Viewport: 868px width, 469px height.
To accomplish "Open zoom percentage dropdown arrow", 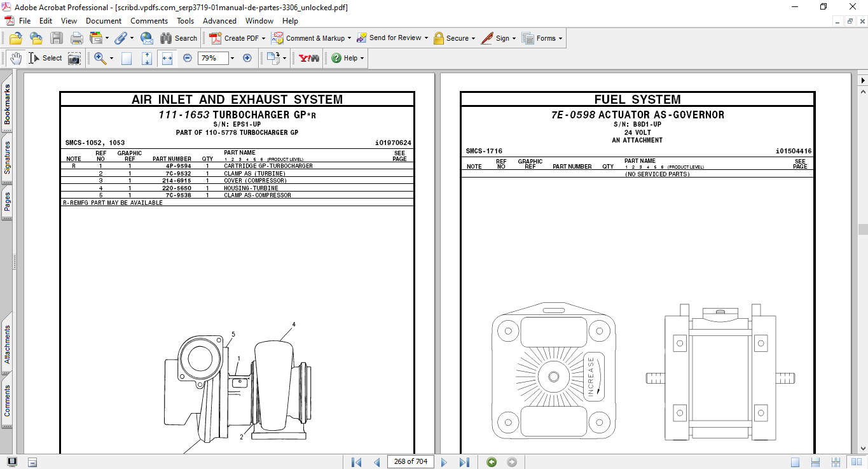I will tap(232, 58).
